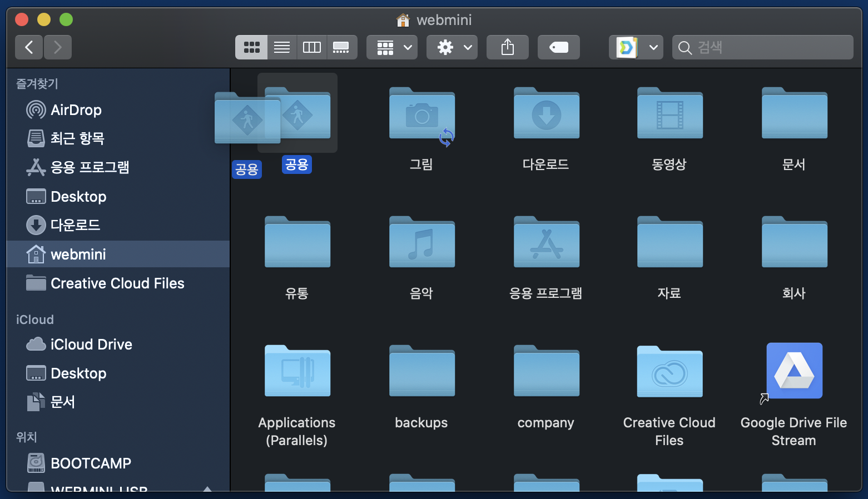Viewport: 868px width, 499px height.
Task: Select the 회사 folder
Action: point(795,242)
